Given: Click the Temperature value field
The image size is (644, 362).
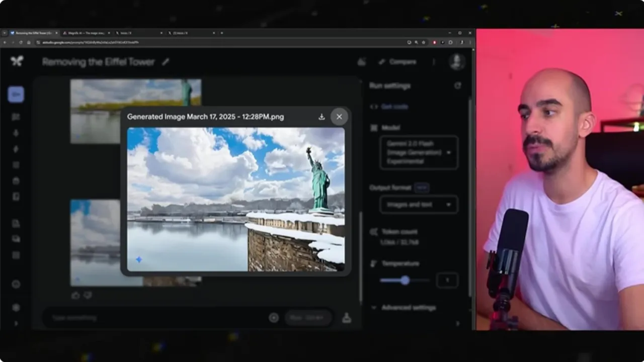Looking at the screenshot, I should click(x=447, y=281).
